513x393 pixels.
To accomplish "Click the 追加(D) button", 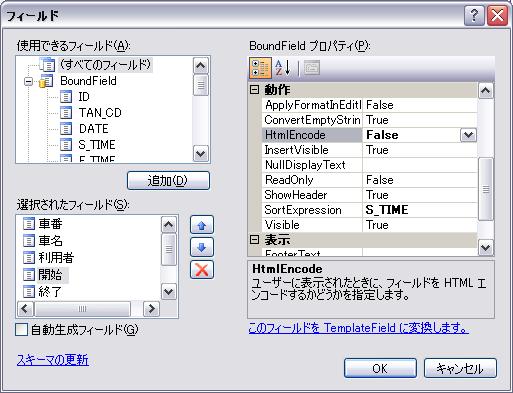I will (x=168, y=181).
